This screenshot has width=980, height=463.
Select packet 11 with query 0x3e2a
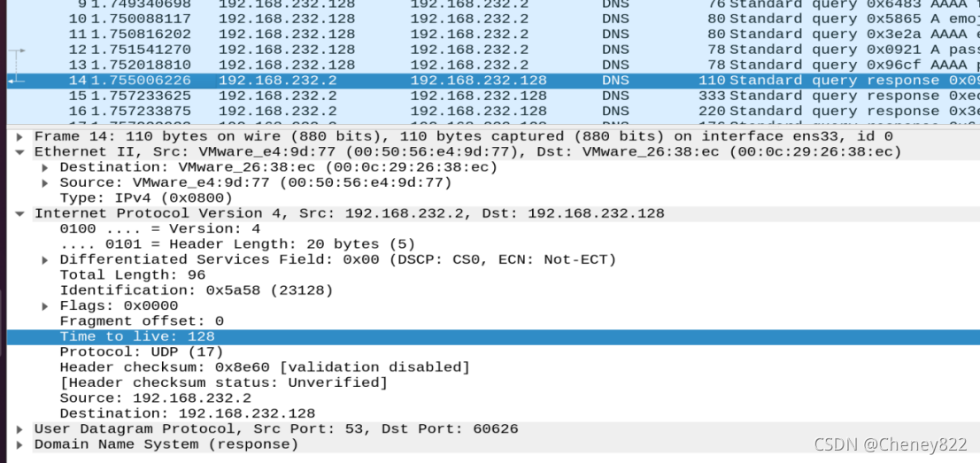pyautogui.click(x=493, y=35)
